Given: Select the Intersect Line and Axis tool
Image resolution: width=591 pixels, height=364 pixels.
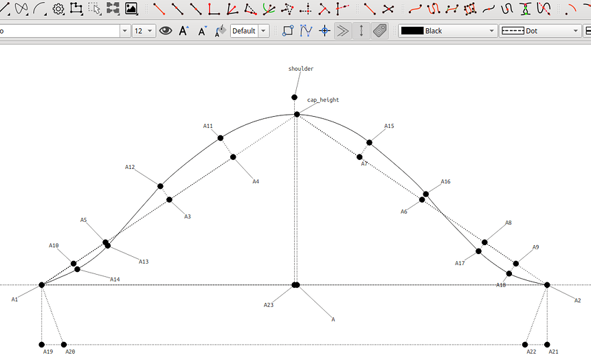Looking at the screenshot, I should coord(342,9).
